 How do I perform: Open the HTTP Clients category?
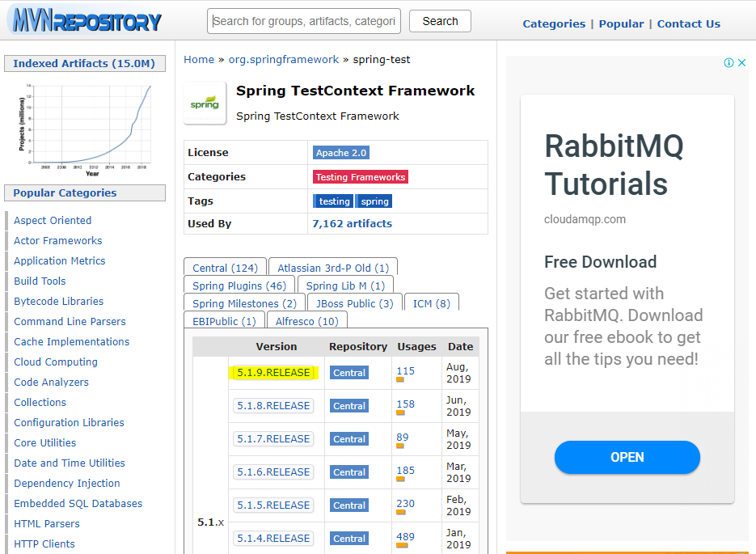click(x=44, y=543)
